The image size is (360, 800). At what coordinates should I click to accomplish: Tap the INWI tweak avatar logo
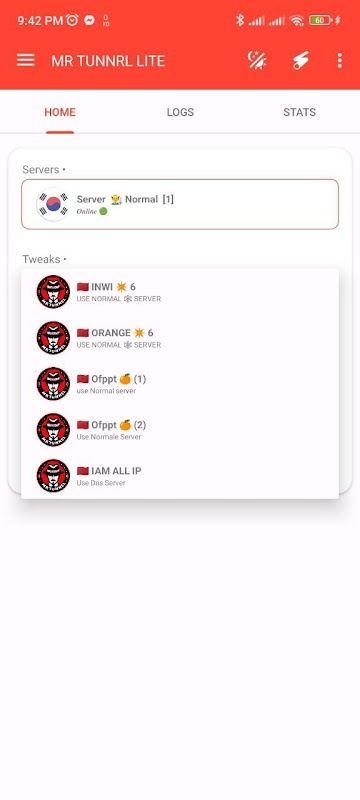click(x=53, y=292)
